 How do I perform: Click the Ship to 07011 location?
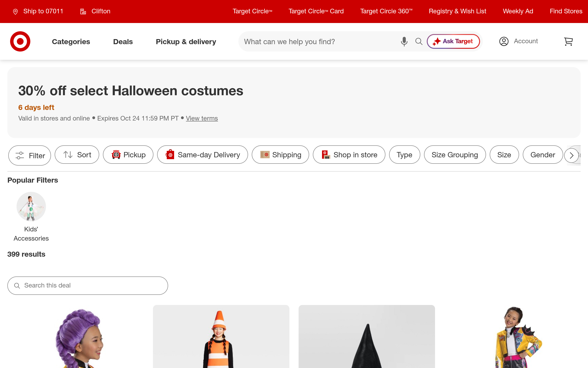pos(38,11)
